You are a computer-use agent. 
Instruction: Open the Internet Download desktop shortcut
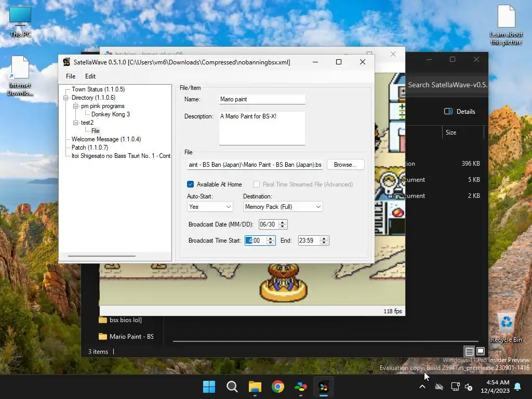[20, 76]
